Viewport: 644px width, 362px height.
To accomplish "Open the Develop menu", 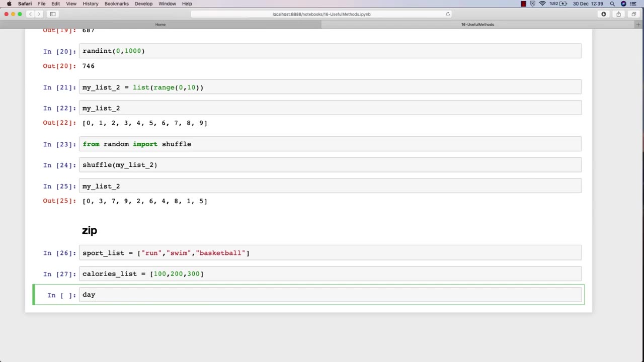I will (x=144, y=4).
